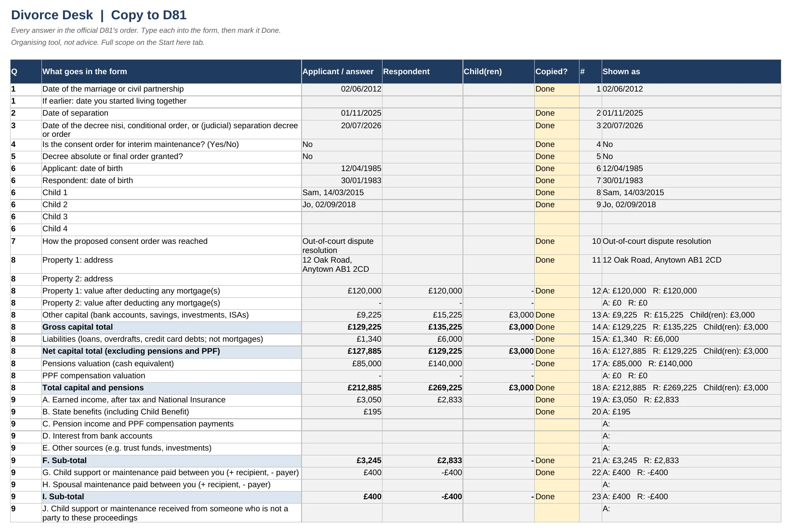
Task: Click the Respondent column header
Action: coord(422,71)
